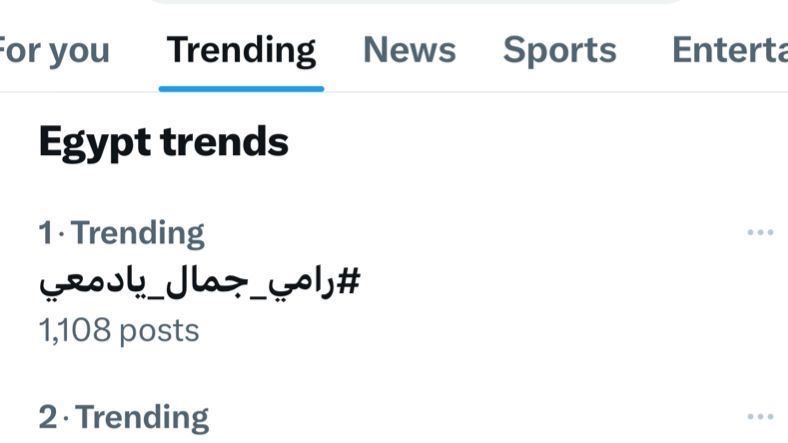
Task: Open the #رامي_جمال_يادمعي hashtag trend
Action: coord(199,282)
